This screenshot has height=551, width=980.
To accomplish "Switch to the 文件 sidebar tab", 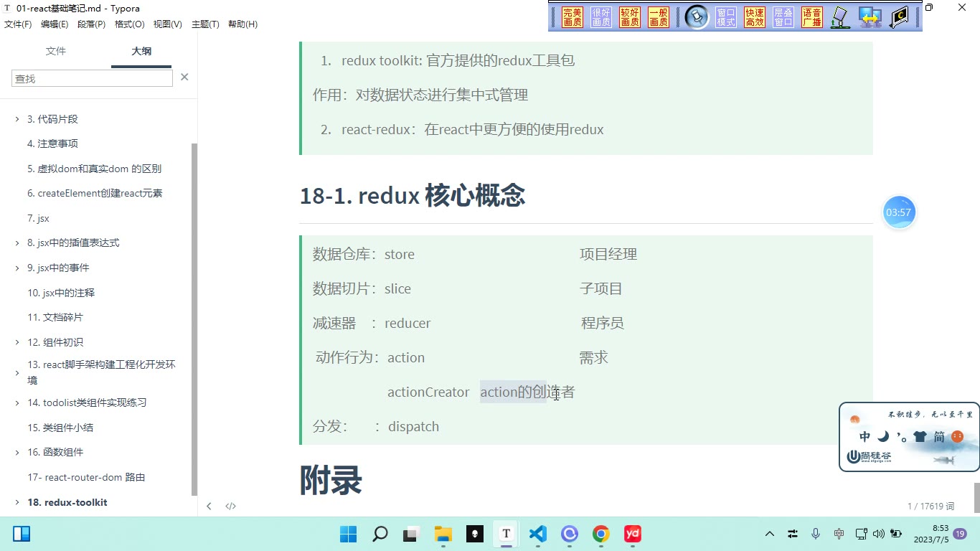I will point(56,51).
